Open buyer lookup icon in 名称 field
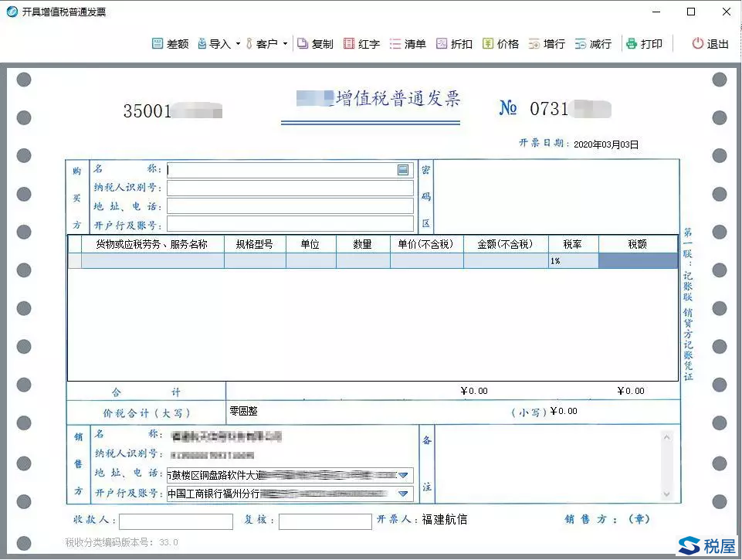The height and width of the screenshot is (560, 742). [403, 170]
